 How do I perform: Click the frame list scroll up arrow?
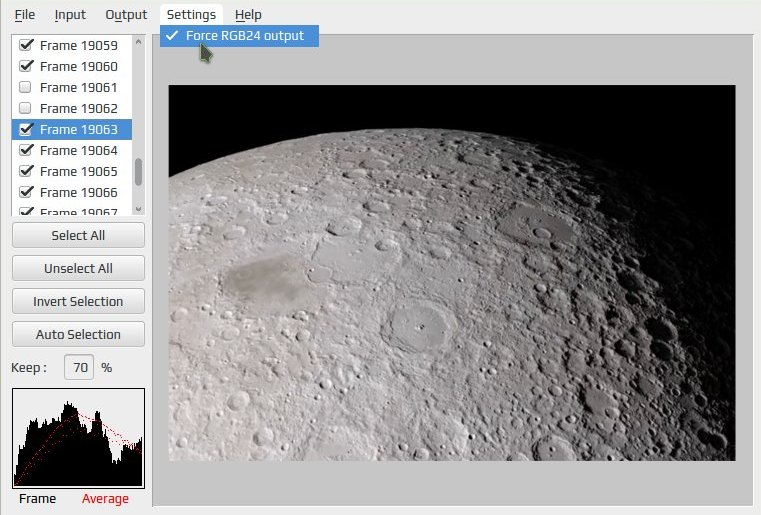tap(138, 42)
